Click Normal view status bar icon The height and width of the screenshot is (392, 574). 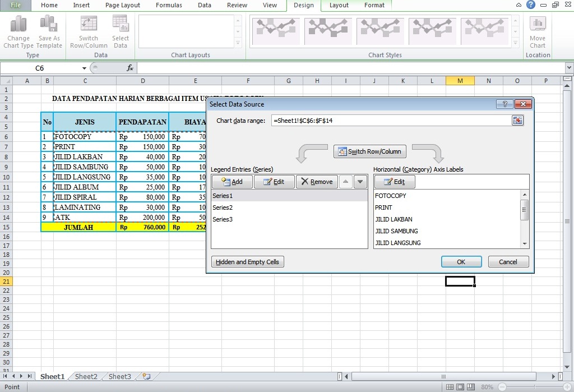pos(450,387)
